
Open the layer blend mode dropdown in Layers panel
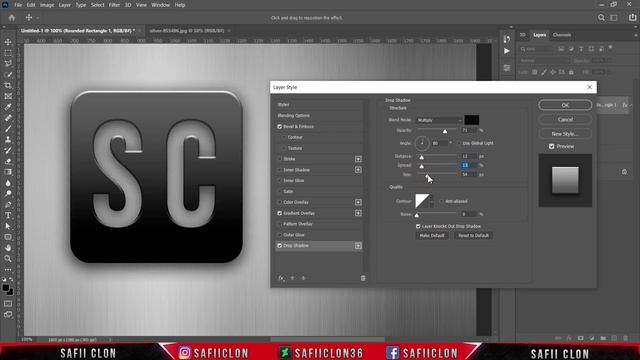(x=544, y=60)
